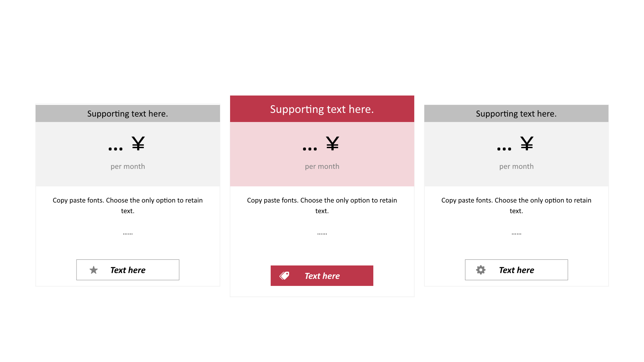Select the right card's 'Text here' button
The image size is (644, 362).
(x=517, y=270)
